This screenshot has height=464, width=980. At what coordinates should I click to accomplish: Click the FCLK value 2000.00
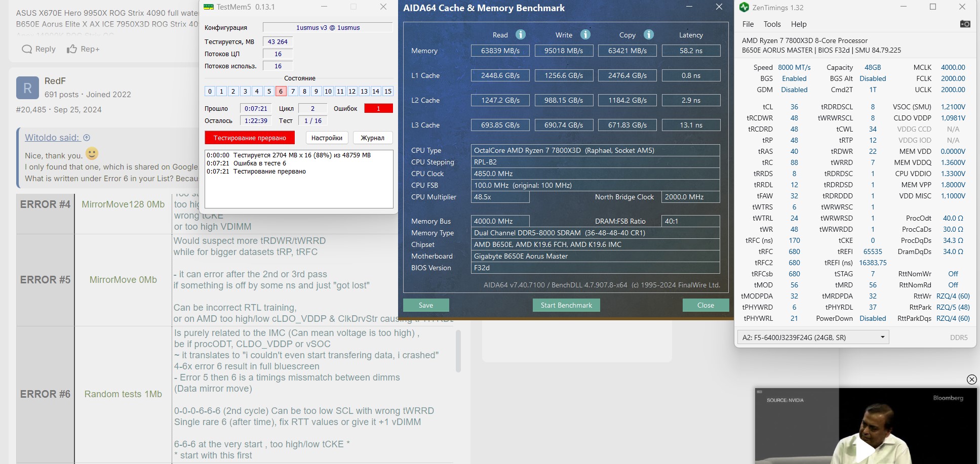click(x=953, y=78)
